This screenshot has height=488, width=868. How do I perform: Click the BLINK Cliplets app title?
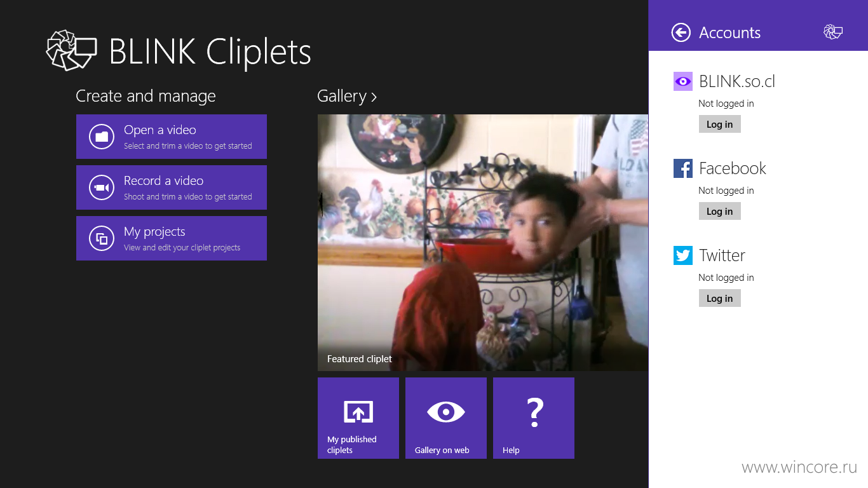[x=210, y=52]
